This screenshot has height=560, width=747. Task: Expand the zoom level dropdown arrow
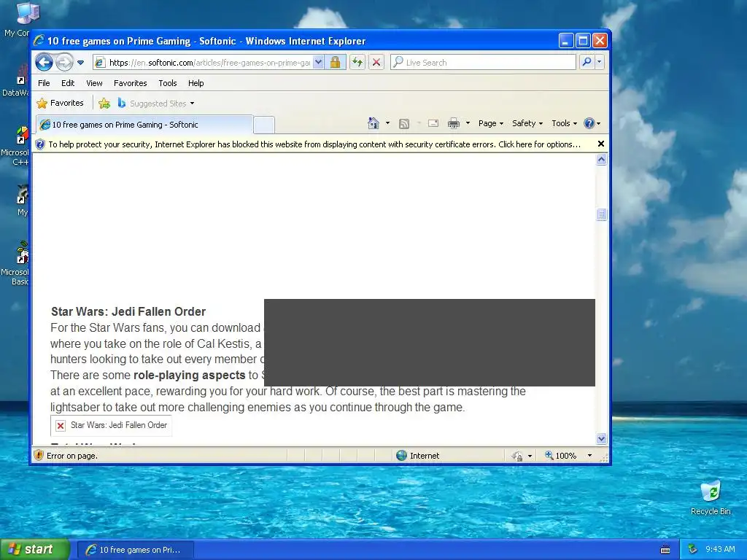(589, 456)
